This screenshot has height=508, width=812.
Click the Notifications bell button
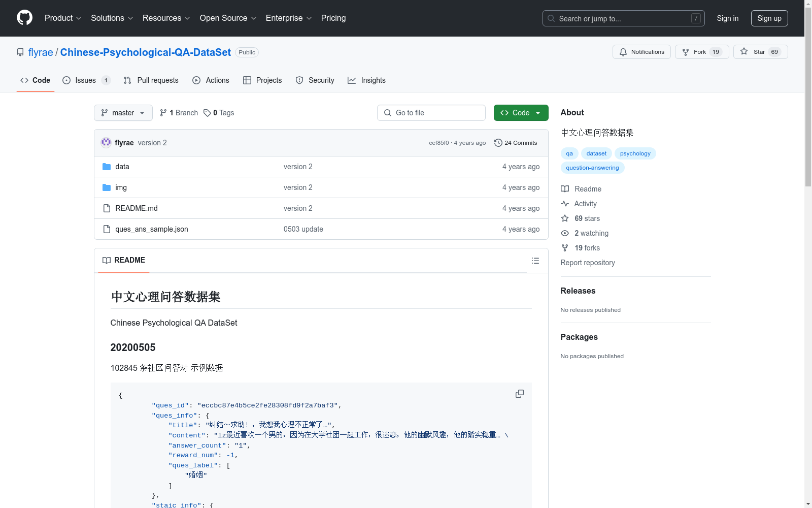click(x=641, y=52)
